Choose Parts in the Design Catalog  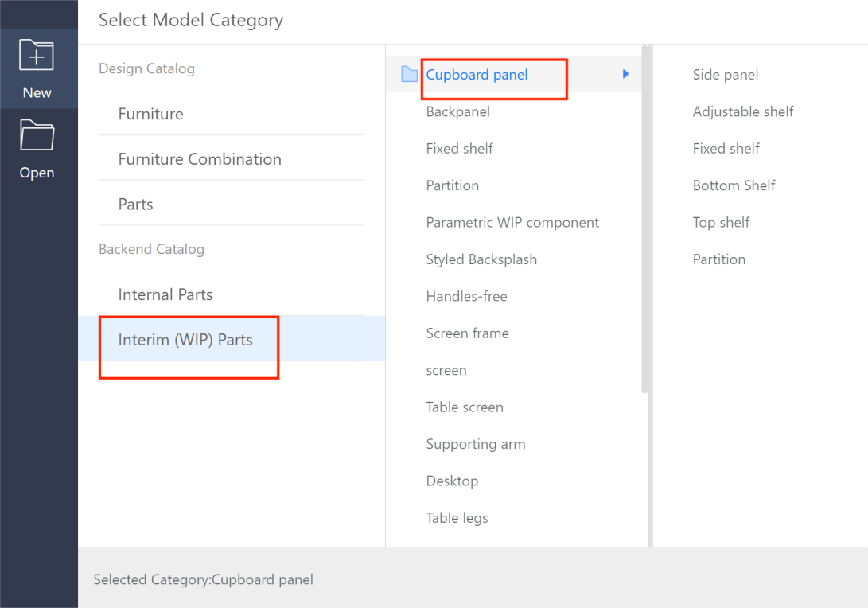pos(135,205)
